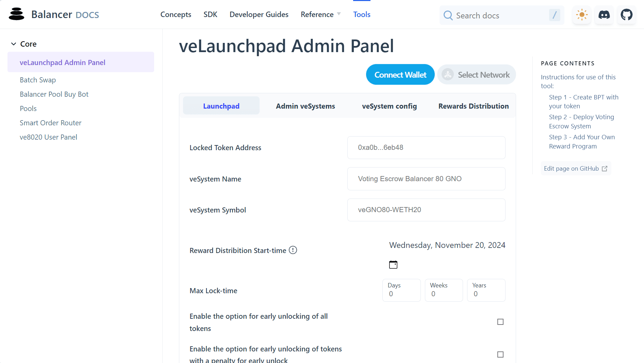
Task: Toggle the light/dark theme sun icon
Action: [x=582, y=15]
